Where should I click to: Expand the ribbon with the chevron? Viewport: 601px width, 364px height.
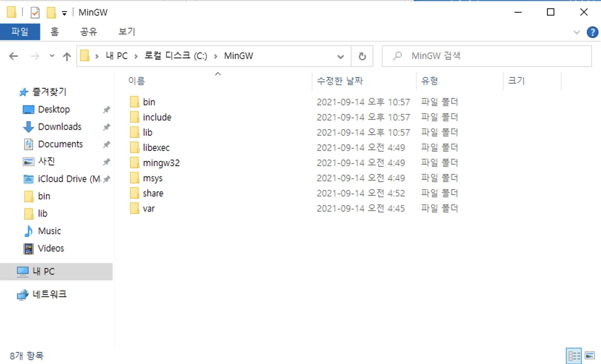tap(577, 32)
